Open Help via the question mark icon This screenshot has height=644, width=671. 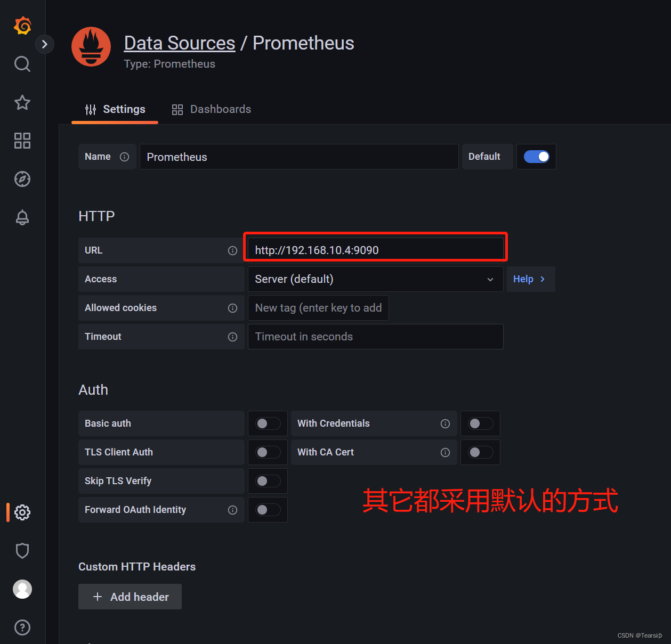[22, 627]
